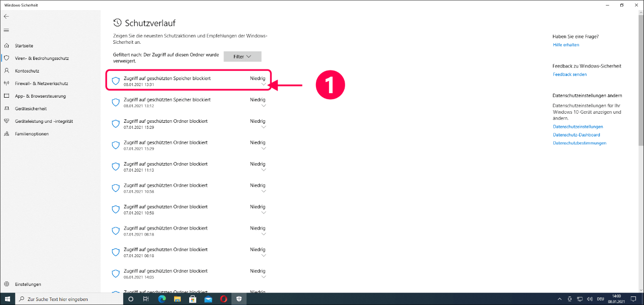Select 'Zugriff auf geschützten Ordner blockiert' dated 11:13
Viewport: 644px width, 305px height.
click(166, 164)
